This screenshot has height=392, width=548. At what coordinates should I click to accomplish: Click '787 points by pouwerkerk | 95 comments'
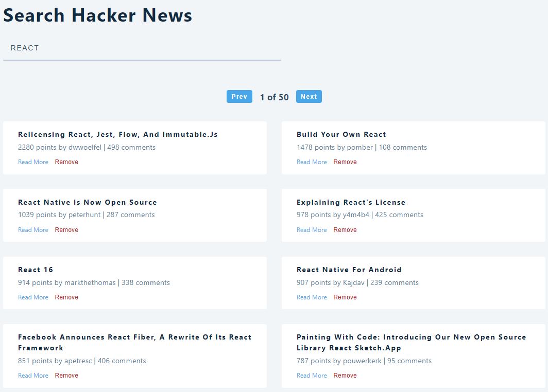click(364, 361)
